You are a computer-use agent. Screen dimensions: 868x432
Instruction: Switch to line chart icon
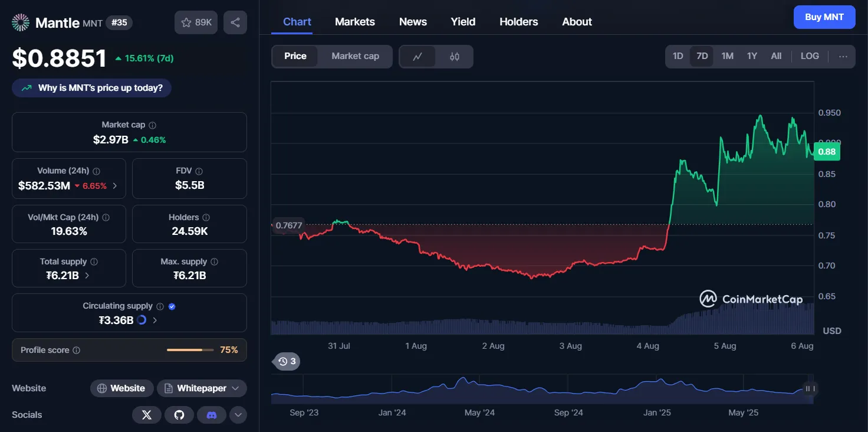coord(418,57)
